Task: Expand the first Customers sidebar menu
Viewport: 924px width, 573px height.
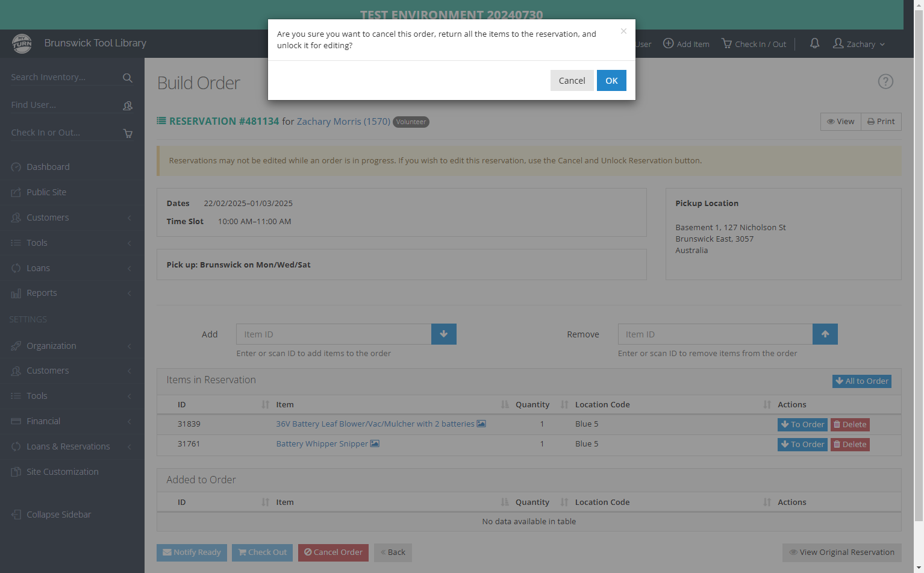Action: pyautogui.click(x=72, y=218)
